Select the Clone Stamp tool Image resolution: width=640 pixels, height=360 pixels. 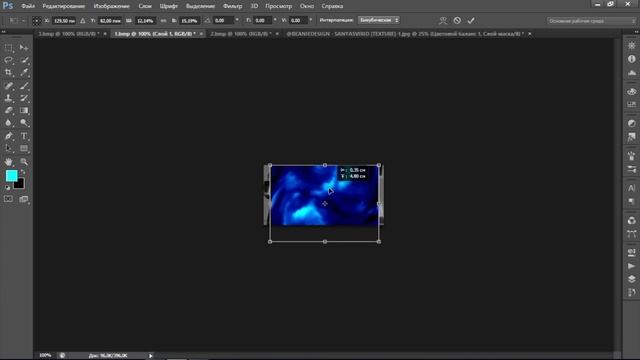coord(9,98)
